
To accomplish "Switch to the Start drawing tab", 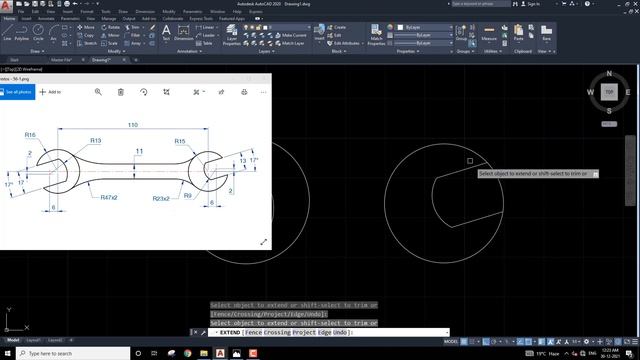I will click(14, 60).
